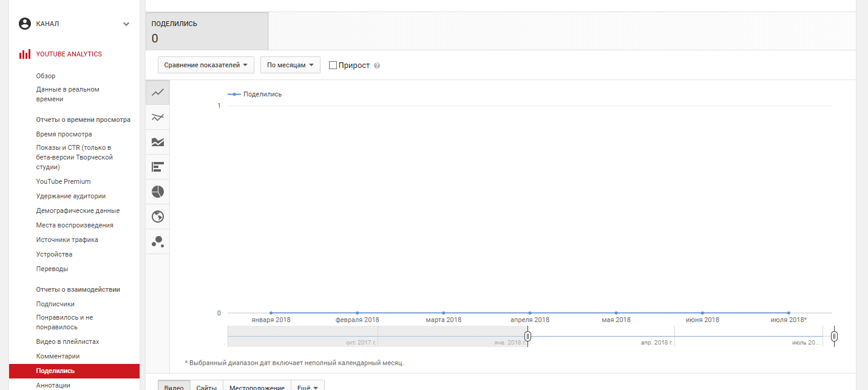Click the help icon next to Прирост
The image size is (868, 390).
click(x=377, y=66)
